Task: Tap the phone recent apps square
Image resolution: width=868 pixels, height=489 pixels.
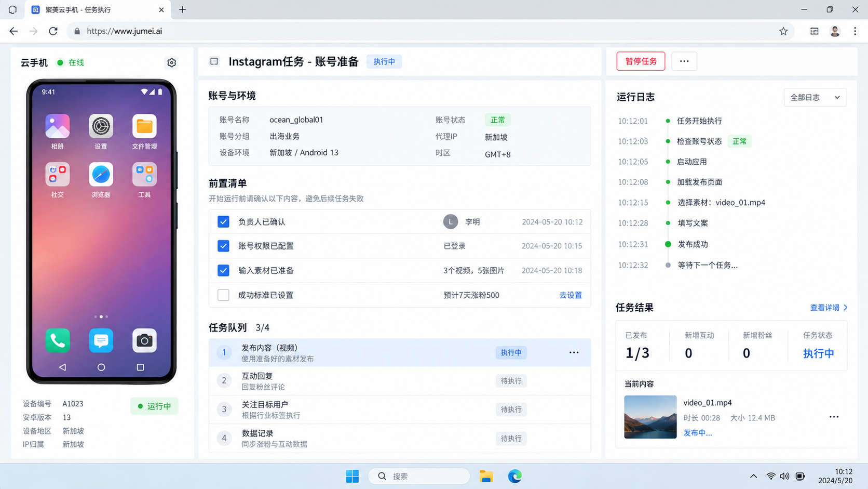Action: coord(140,367)
